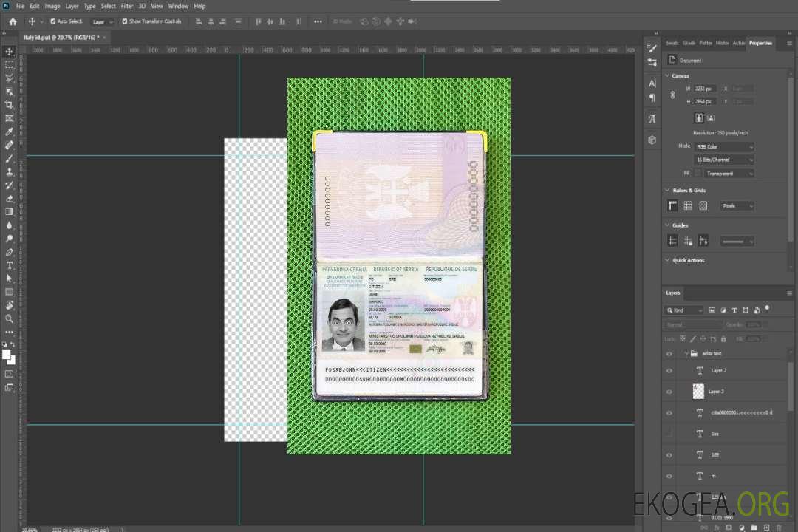Set canvas to landscape orientation
Screen dimensions: 798x532
point(711,118)
